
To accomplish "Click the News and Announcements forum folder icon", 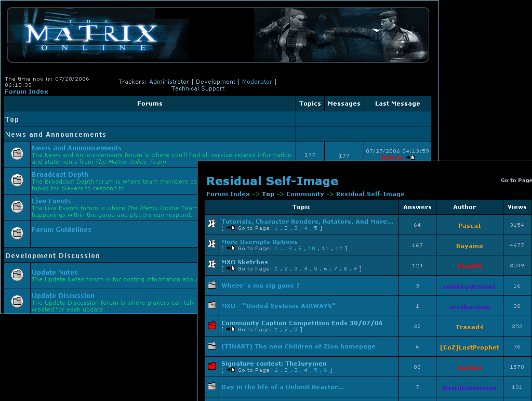I will (17, 154).
